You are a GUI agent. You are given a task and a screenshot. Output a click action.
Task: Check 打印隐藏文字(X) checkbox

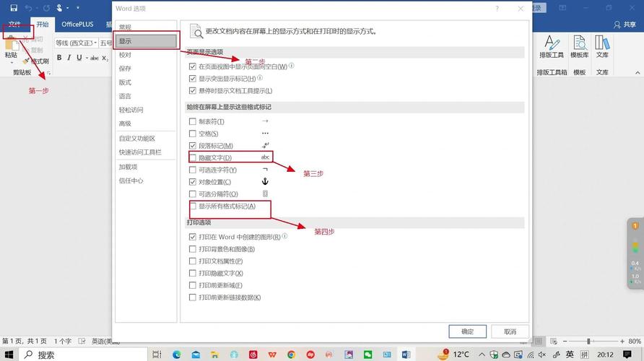pos(192,273)
